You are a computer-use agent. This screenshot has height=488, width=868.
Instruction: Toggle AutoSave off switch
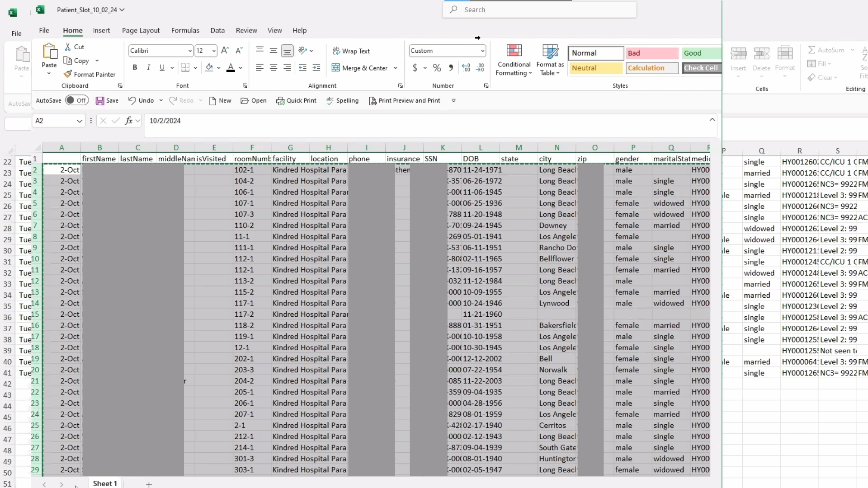(x=76, y=100)
